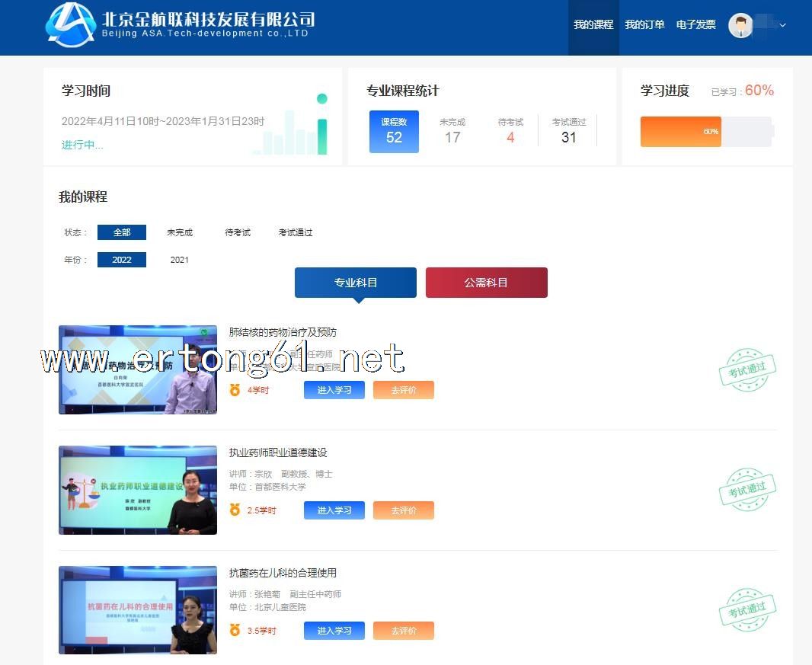
Task: Open 电子发票 in the top navigation
Action: pyautogui.click(x=695, y=25)
